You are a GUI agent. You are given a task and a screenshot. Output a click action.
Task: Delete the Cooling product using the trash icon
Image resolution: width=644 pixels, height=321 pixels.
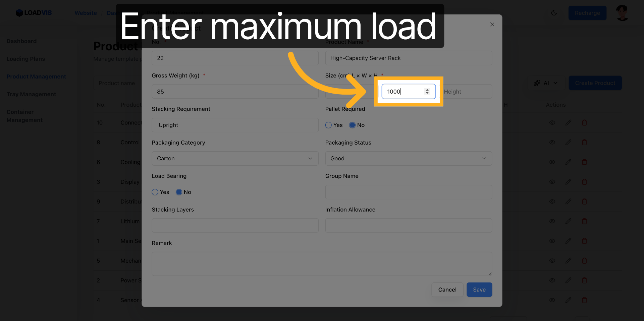tap(584, 162)
